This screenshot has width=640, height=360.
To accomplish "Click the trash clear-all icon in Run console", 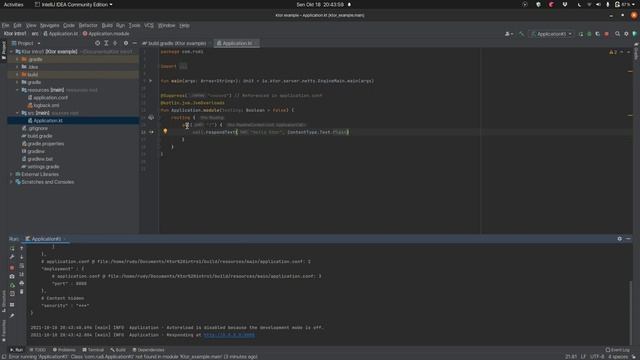I will point(22,291).
